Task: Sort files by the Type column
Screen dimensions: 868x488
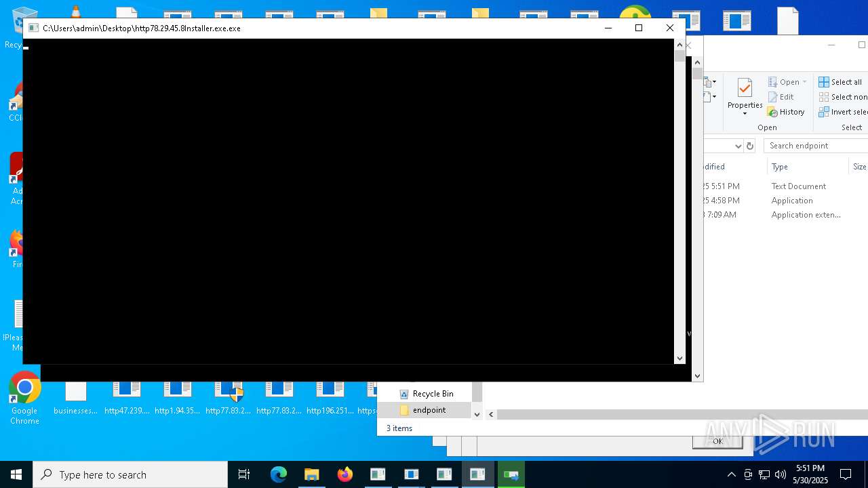Action: tap(808, 167)
